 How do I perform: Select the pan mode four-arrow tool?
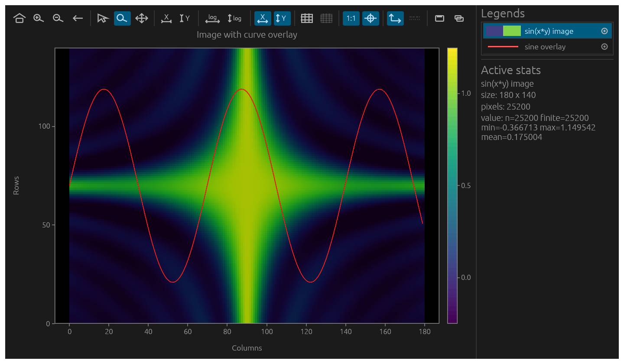click(x=142, y=18)
